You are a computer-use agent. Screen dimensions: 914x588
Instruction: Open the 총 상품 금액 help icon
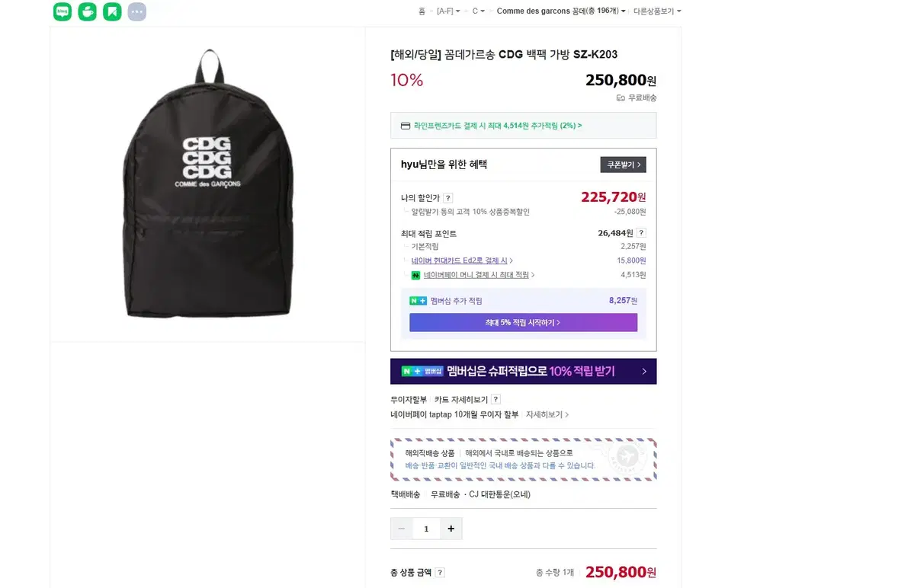[x=440, y=572]
